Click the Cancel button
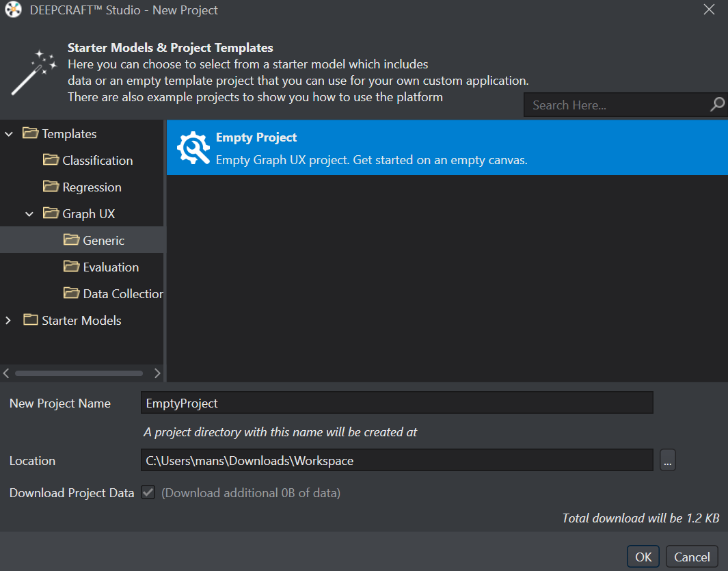 point(692,557)
